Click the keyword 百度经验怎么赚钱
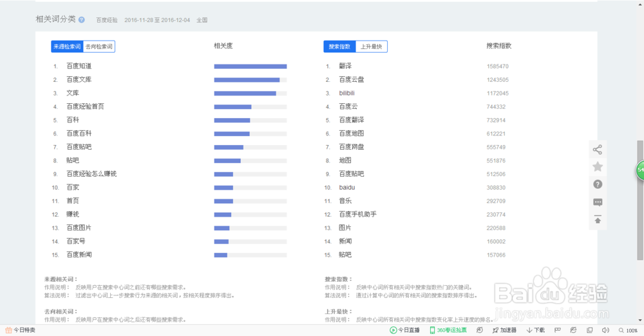This screenshot has height=336, width=644. (x=91, y=174)
